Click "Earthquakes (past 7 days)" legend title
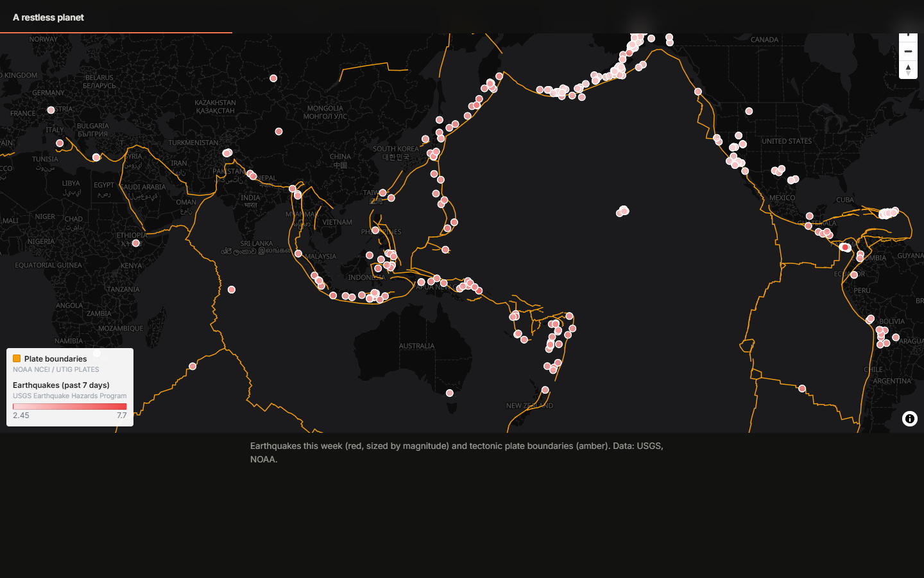The width and height of the screenshot is (924, 578). pyautogui.click(x=61, y=385)
